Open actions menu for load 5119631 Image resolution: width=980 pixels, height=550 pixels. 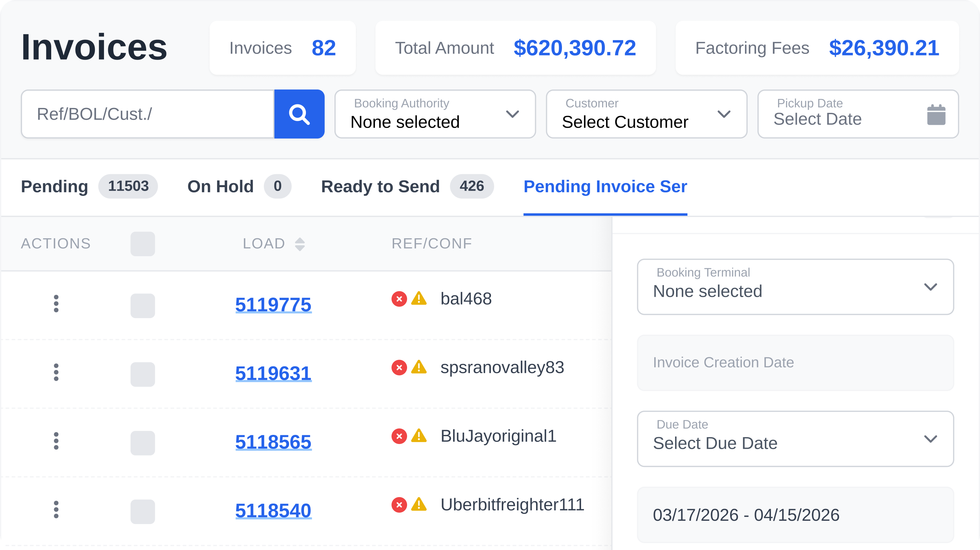pos(56,372)
